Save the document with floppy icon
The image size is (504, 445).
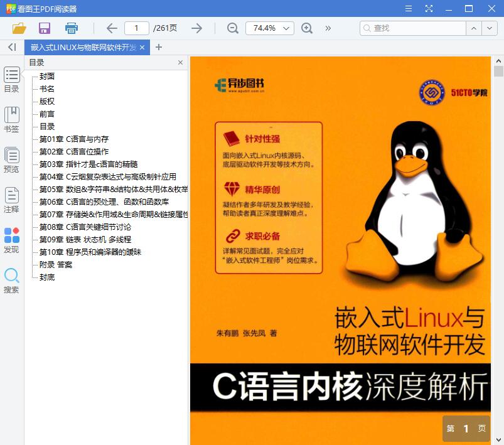point(45,28)
